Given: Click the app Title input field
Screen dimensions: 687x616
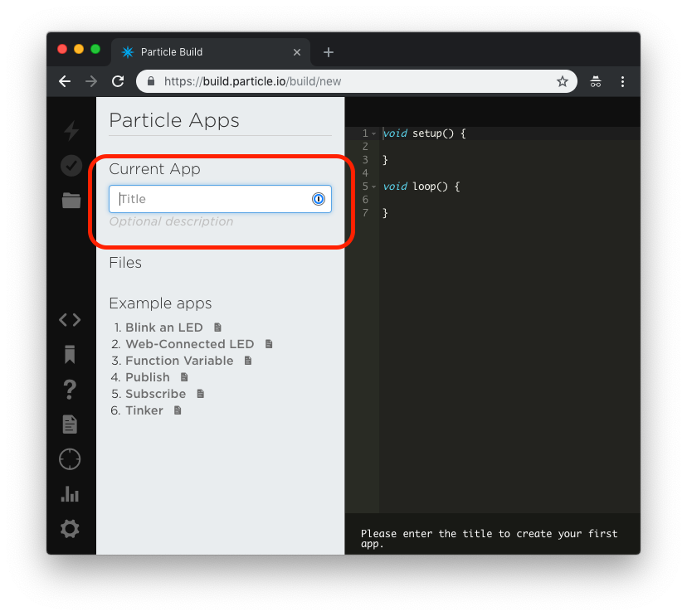Looking at the screenshot, I should (212, 199).
